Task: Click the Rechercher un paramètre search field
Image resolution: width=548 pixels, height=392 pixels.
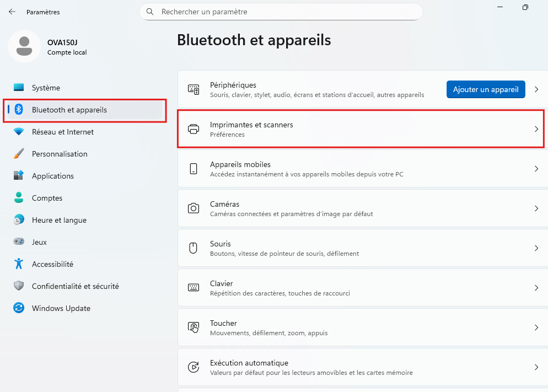Action: pyautogui.click(x=287, y=12)
